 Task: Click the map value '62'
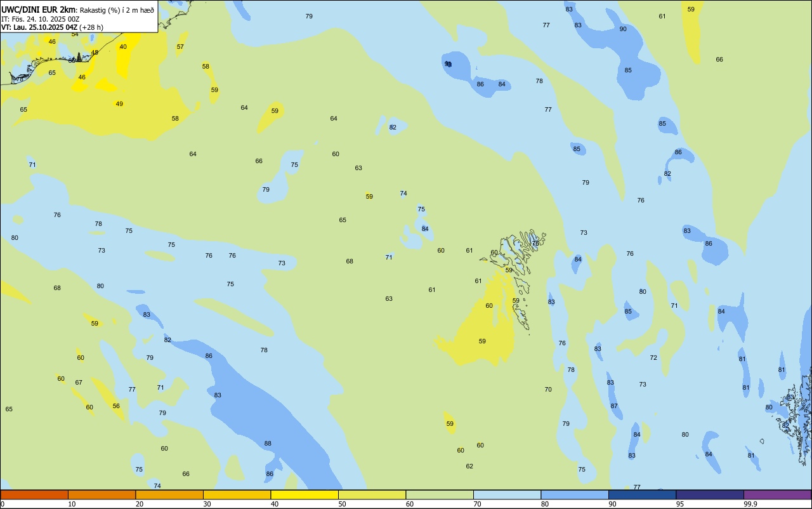[x=469, y=466]
